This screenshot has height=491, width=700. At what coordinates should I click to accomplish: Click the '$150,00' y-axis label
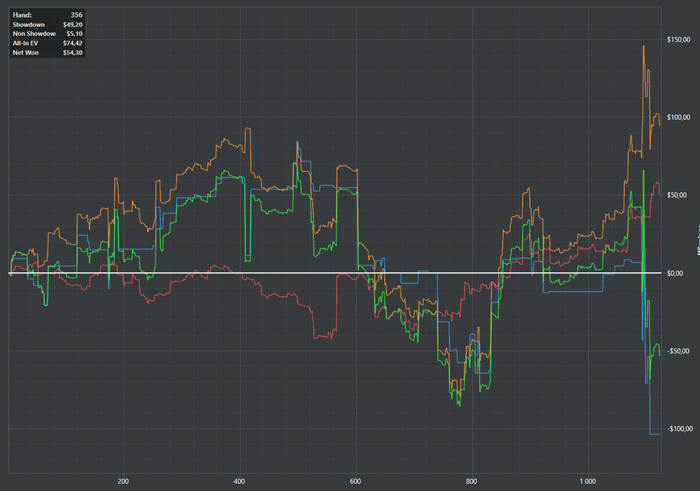point(679,40)
